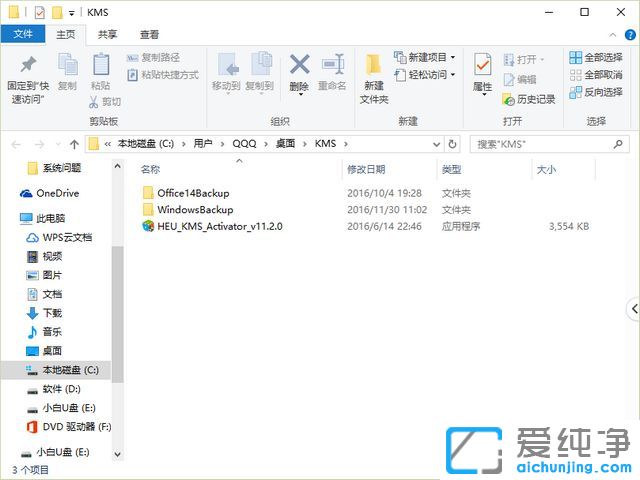The image size is (640, 480).
Task: Click the Refresh address bar icon
Action: tap(452, 144)
